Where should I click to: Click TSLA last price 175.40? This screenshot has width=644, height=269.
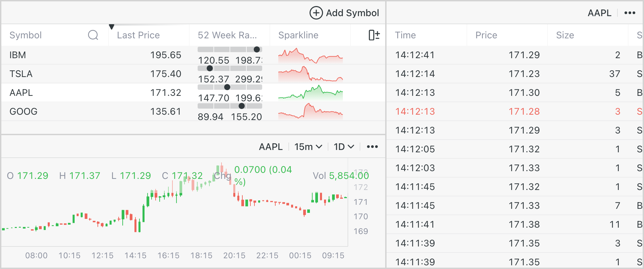[166, 74]
